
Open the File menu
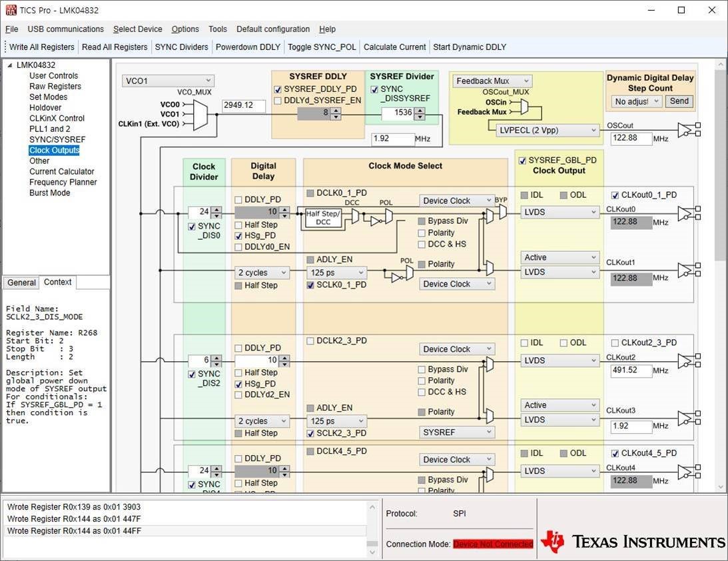(11, 29)
